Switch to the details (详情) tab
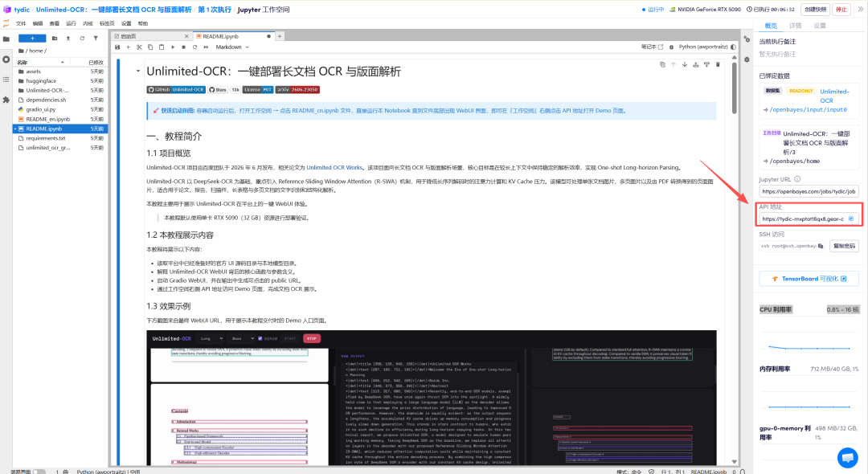Image resolution: width=868 pixels, height=474 pixels. point(796,26)
